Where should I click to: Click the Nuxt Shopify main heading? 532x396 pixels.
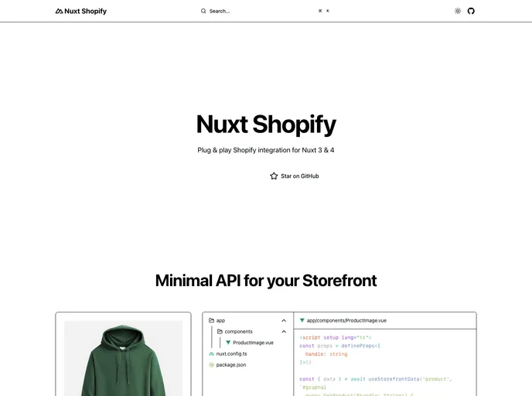pos(266,125)
